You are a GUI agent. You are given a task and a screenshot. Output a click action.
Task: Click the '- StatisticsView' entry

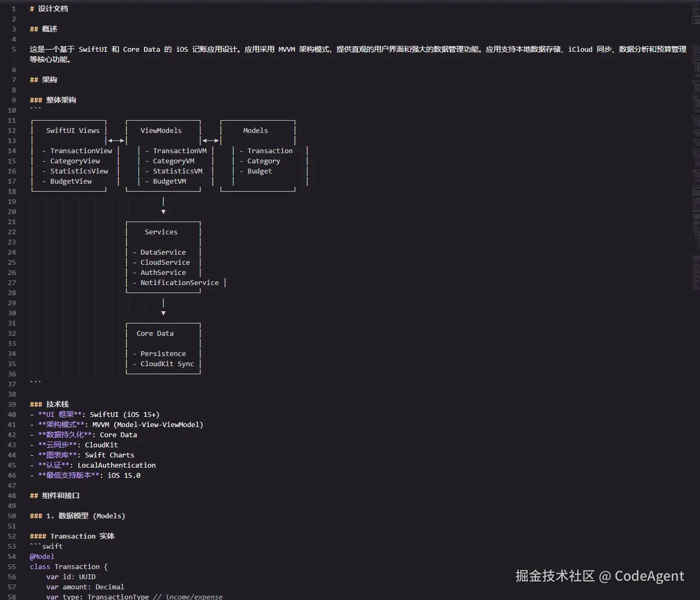[x=75, y=171]
